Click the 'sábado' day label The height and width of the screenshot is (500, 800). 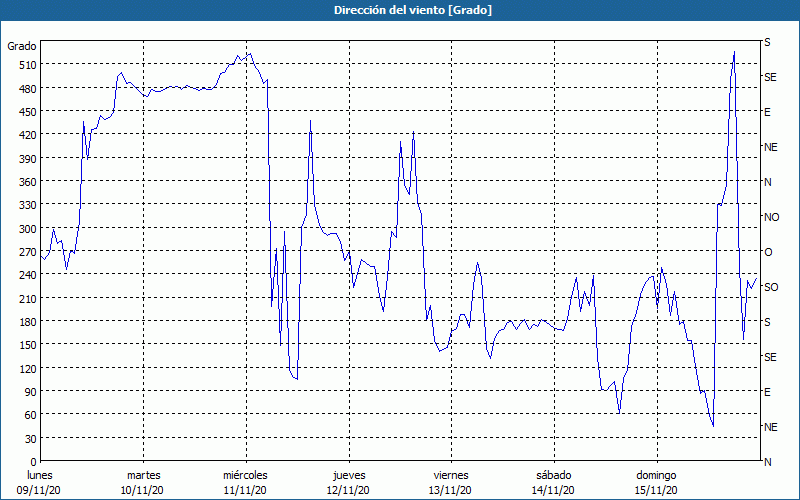click(x=554, y=476)
